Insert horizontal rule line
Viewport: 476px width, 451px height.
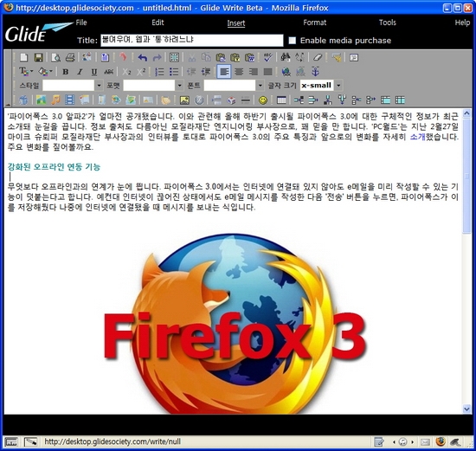click(x=246, y=100)
